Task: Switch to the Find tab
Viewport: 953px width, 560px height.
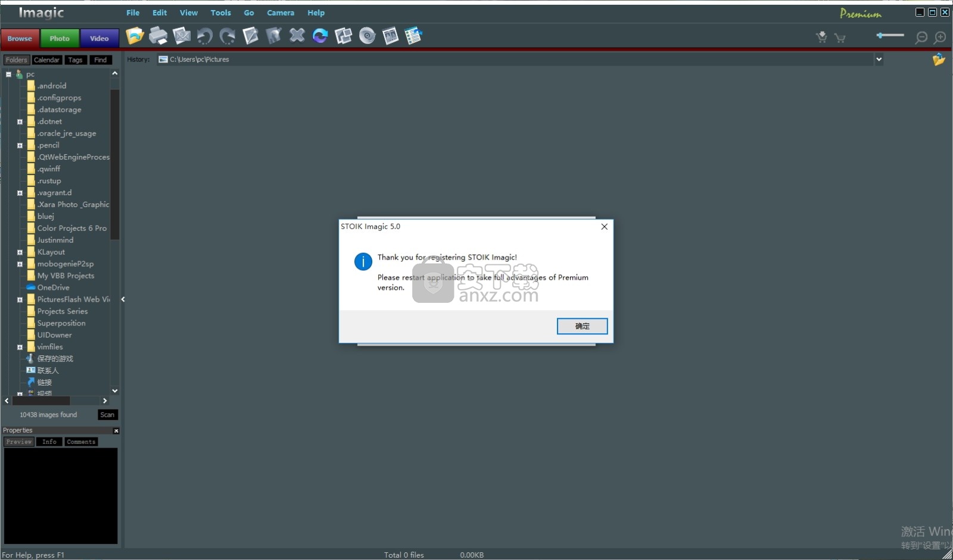Action: coord(101,60)
